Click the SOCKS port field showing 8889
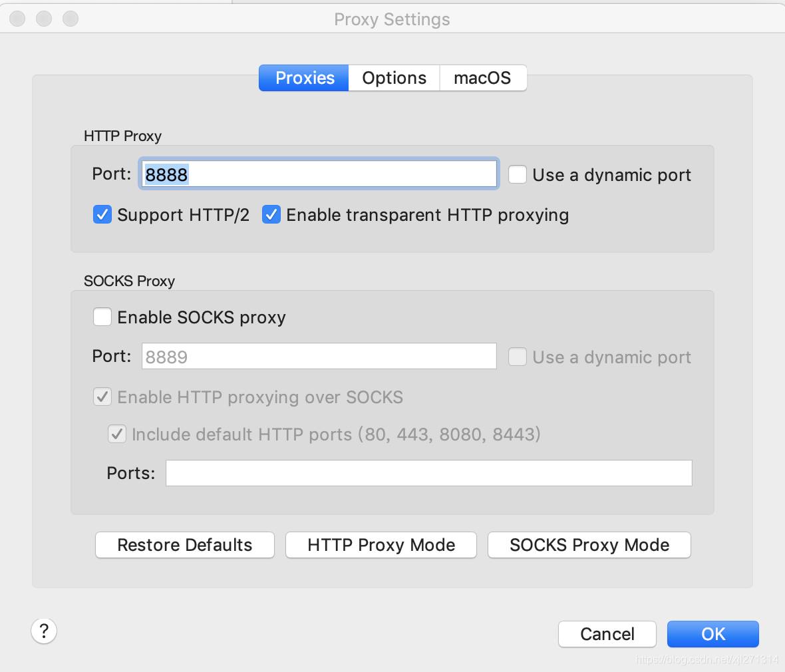Screen dimensions: 785x672 click(x=319, y=356)
